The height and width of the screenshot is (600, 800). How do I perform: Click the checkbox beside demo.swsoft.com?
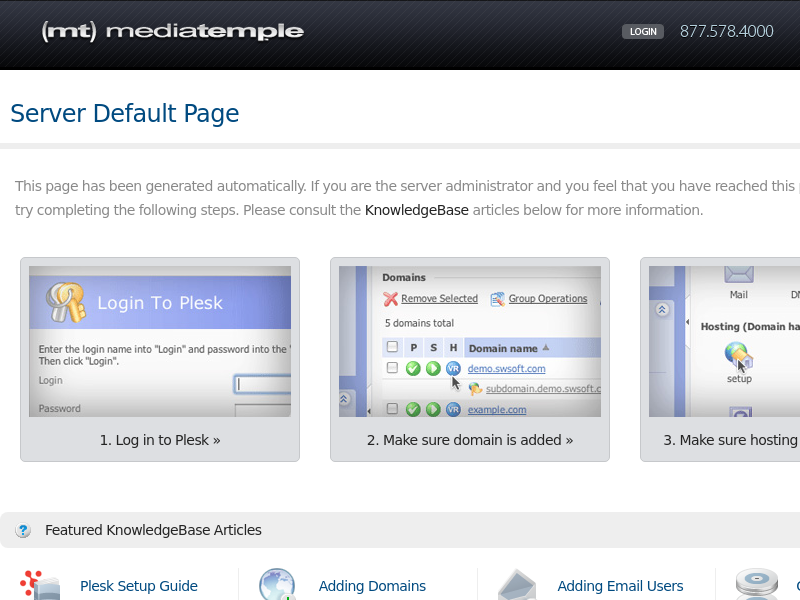tap(392, 367)
